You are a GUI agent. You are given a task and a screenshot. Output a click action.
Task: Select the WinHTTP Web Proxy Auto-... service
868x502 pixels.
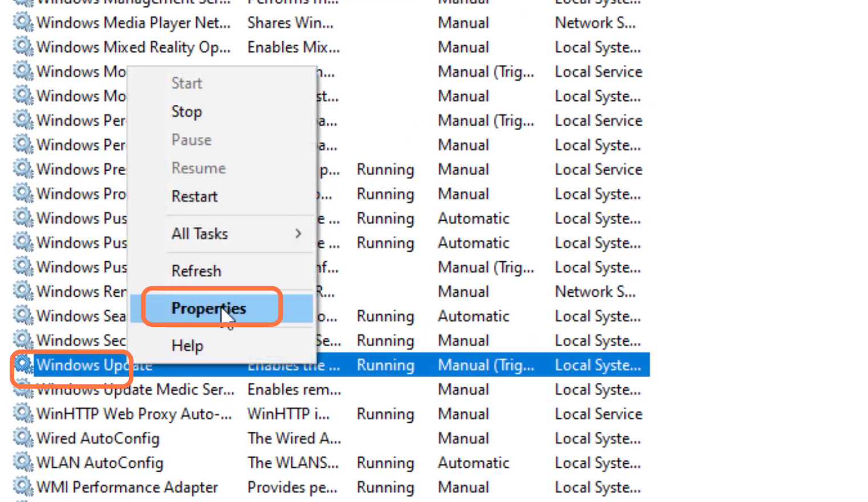(134, 414)
